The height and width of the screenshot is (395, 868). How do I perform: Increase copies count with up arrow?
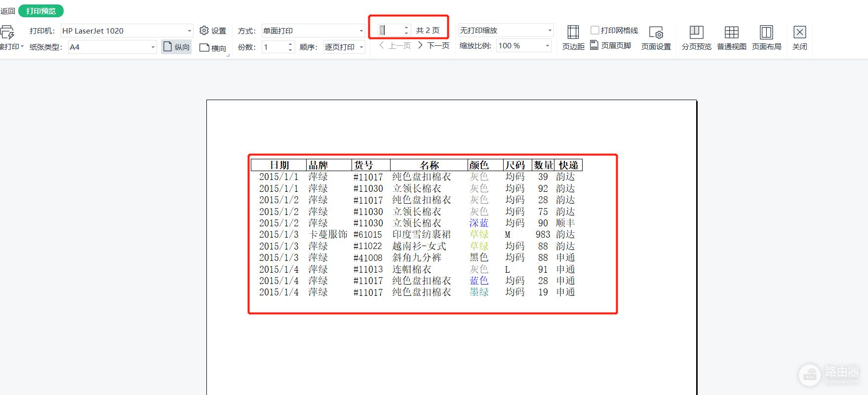click(290, 44)
